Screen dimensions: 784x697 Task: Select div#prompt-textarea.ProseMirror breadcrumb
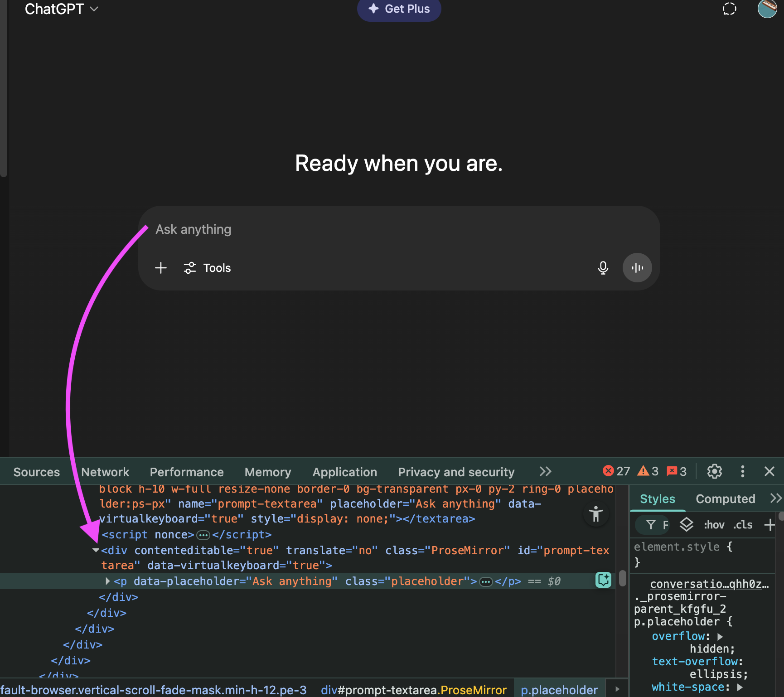pos(413,690)
